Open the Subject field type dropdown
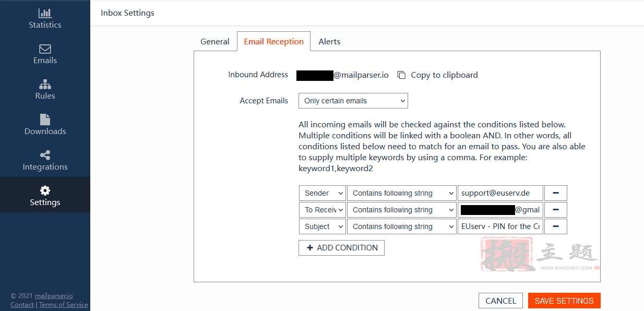This screenshot has height=311, width=644. click(x=323, y=226)
